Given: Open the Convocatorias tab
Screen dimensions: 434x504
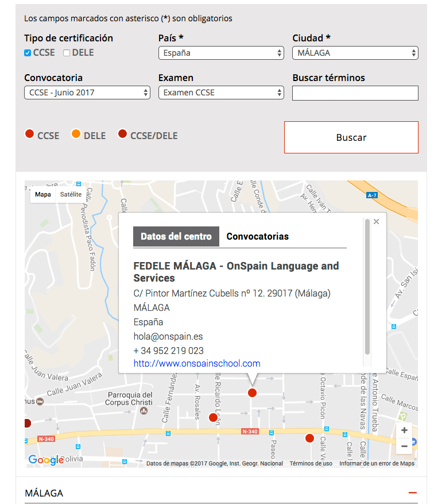Looking at the screenshot, I should [257, 237].
